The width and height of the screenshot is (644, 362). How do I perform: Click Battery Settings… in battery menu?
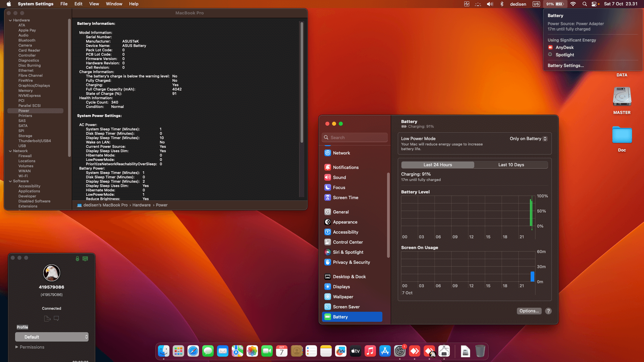point(566,65)
